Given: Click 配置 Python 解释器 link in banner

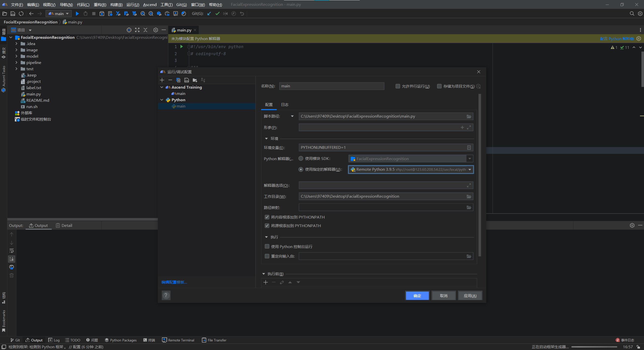Looking at the screenshot, I should tap(617, 39).
